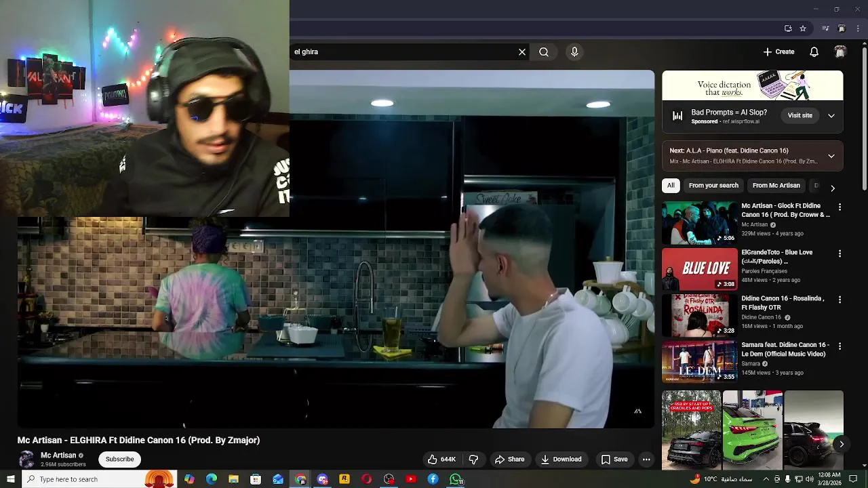Image resolution: width=868 pixels, height=488 pixels.
Task: Open more actions menu below video
Action: pyautogui.click(x=646, y=459)
